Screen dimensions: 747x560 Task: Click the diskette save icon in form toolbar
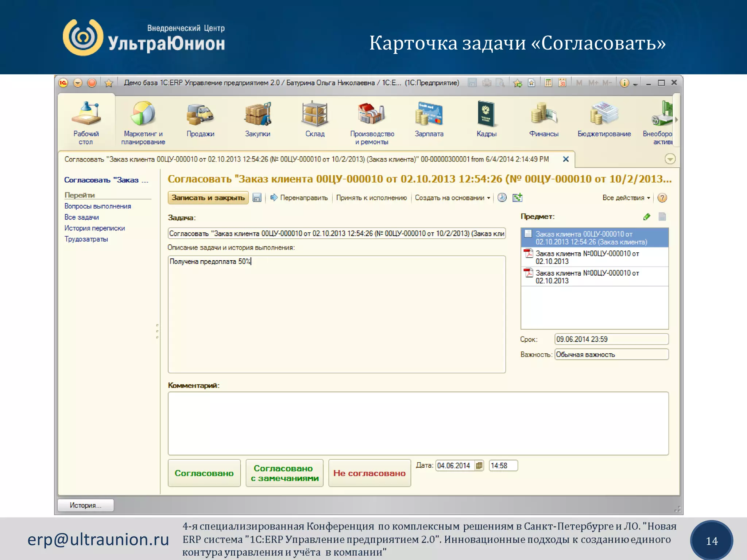pyautogui.click(x=257, y=198)
